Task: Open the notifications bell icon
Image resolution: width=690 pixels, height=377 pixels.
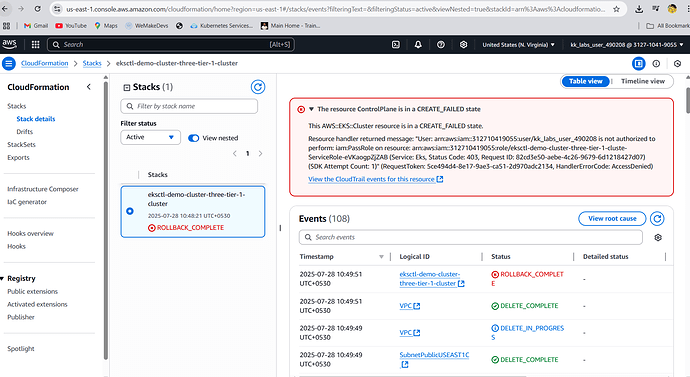Action: [418, 44]
